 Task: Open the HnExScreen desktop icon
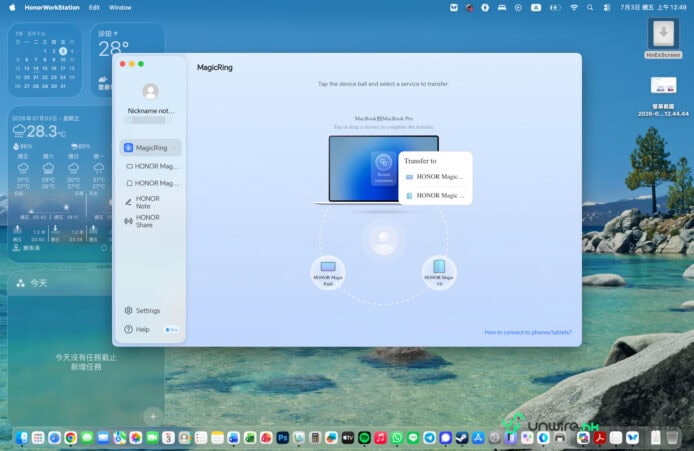(663, 38)
